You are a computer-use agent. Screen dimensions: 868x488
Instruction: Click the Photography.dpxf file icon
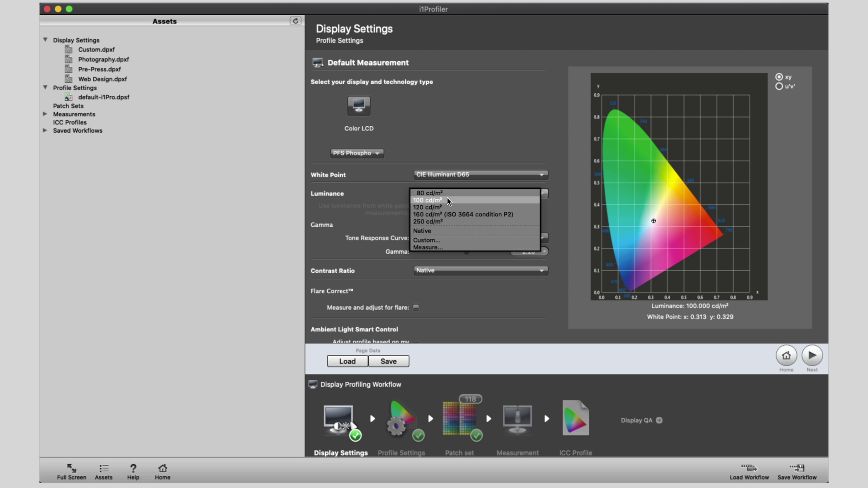coord(69,59)
